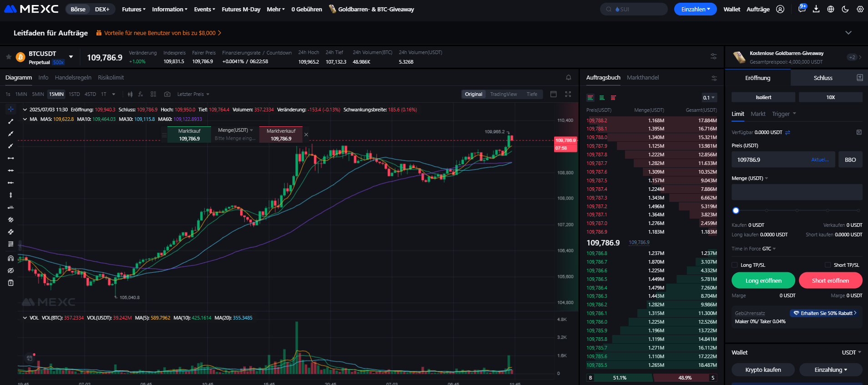Open the candlestick chart type selector
This screenshot has width=868, height=385.
[x=130, y=94]
